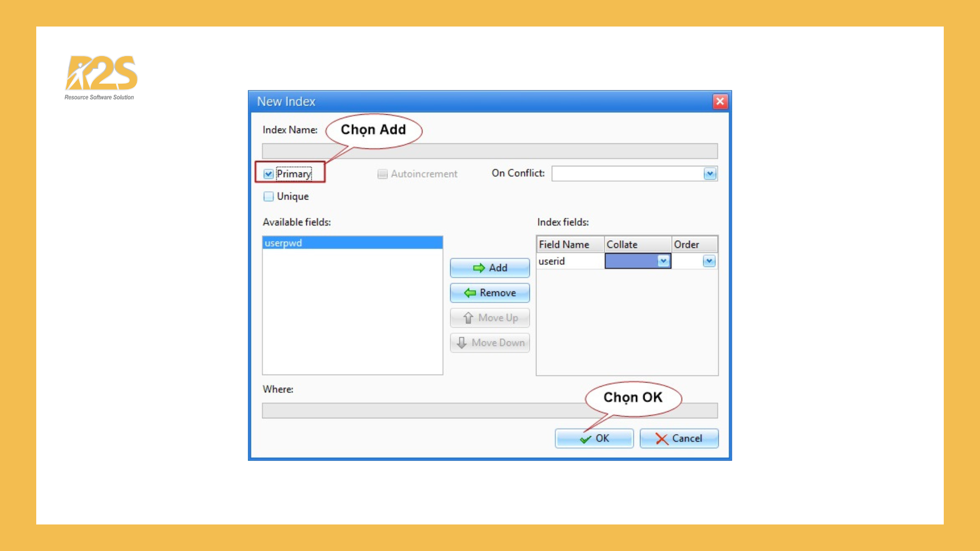Toggle the Autoincrement checkbox

click(382, 173)
